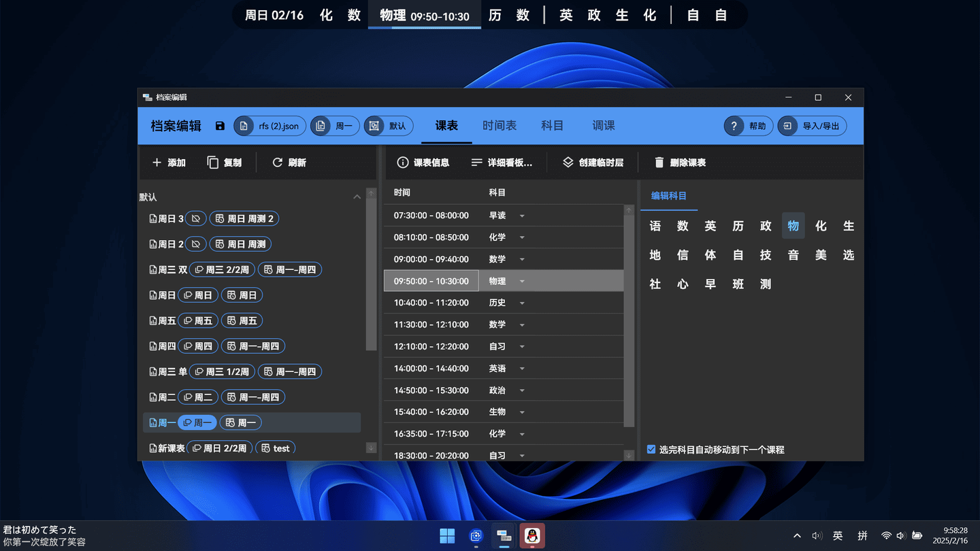
Task: Click the QQ icon in the taskbar
Action: 532,536
